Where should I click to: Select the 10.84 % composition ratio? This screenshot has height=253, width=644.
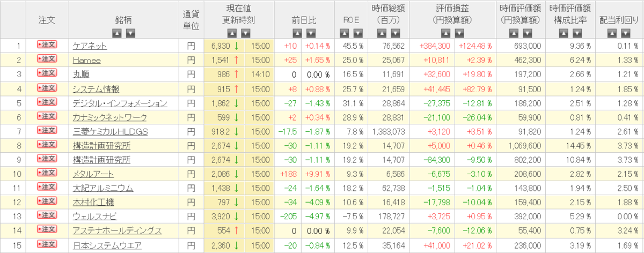pyautogui.click(x=578, y=160)
